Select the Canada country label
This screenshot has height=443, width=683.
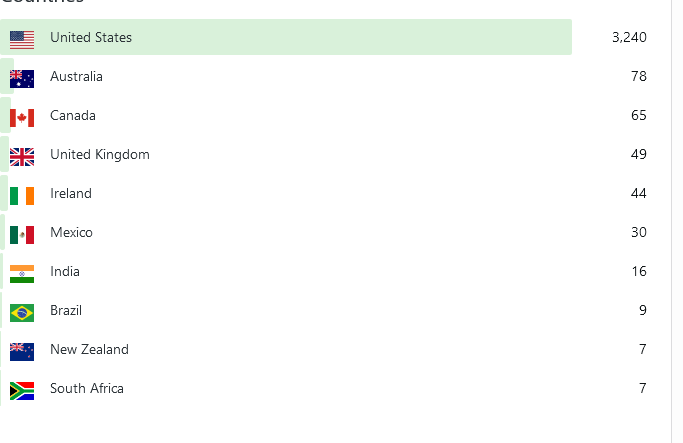click(73, 116)
